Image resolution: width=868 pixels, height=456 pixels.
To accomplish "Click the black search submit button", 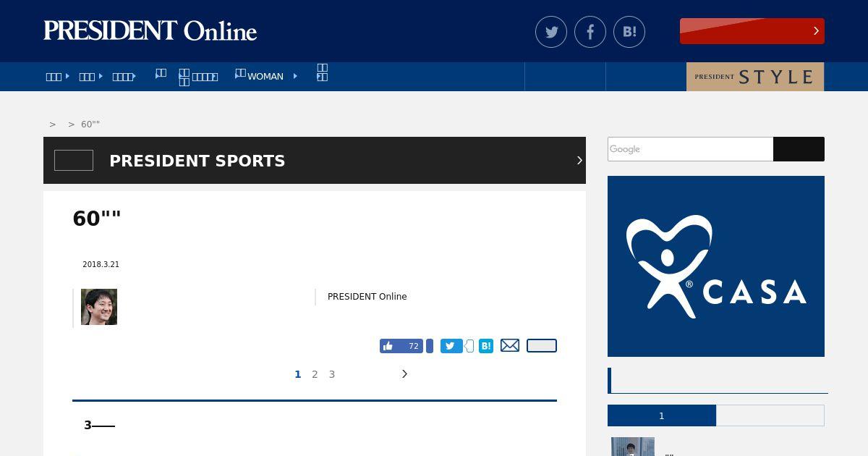I will coord(799,149).
